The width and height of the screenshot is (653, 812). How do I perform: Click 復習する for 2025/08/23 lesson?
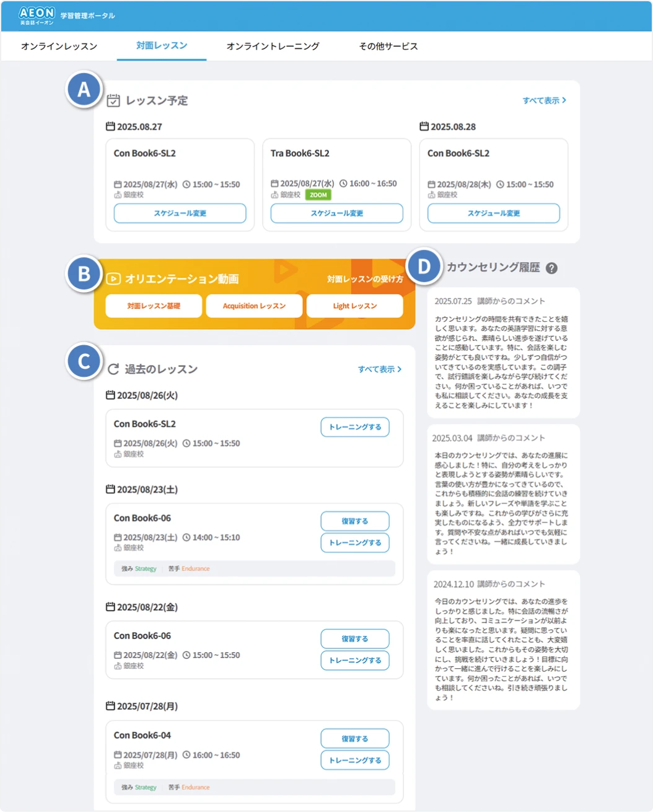point(354,521)
